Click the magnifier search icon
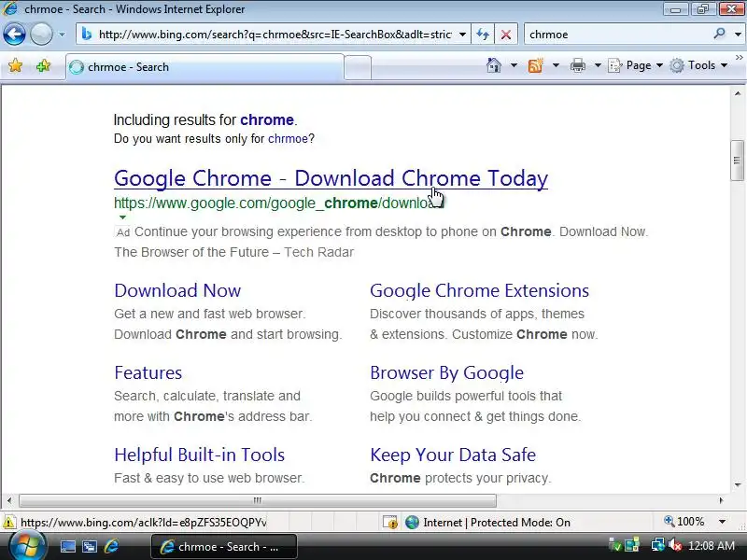The width and height of the screenshot is (747, 560). (x=719, y=34)
